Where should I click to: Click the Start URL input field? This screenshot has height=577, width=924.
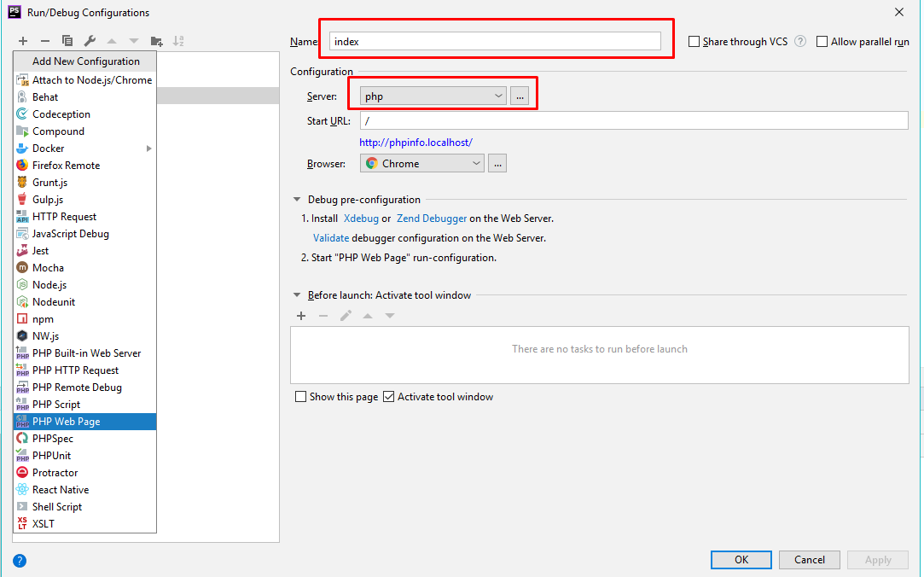click(633, 121)
